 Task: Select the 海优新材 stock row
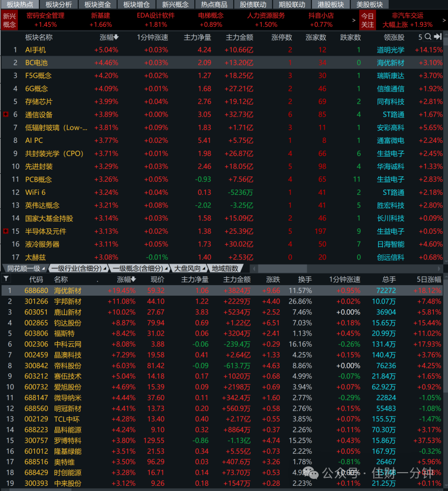pos(222,290)
